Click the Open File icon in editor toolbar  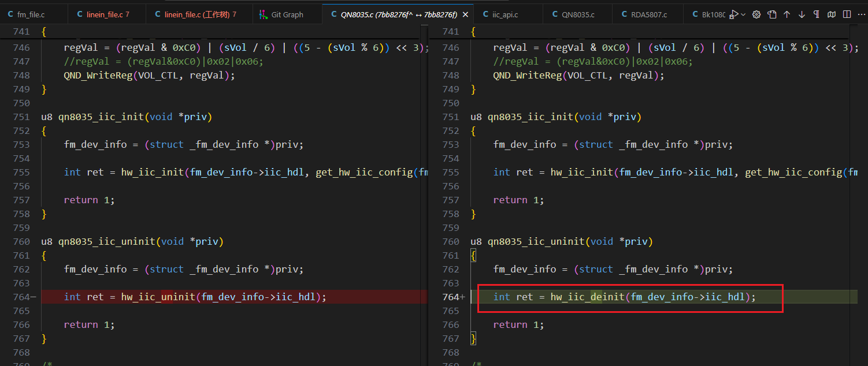(771, 14)
